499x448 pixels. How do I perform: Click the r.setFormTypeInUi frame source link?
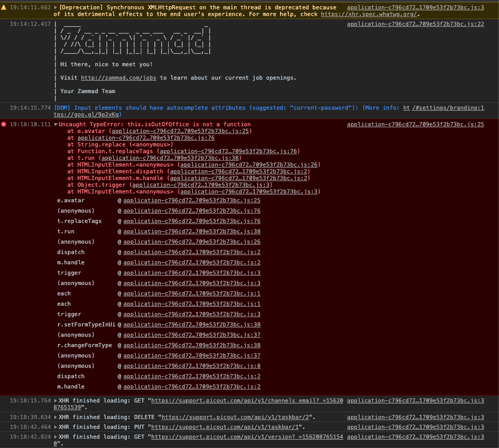(192, 324)
